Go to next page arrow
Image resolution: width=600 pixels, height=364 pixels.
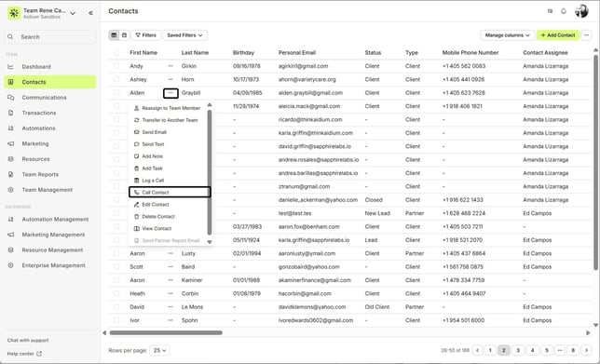(586, 350)
